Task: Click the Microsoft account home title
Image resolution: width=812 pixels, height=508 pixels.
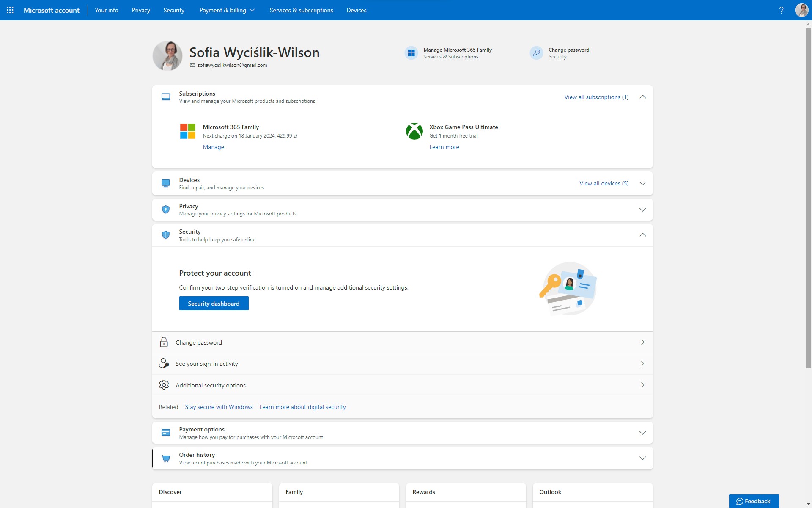Action: 52,10
